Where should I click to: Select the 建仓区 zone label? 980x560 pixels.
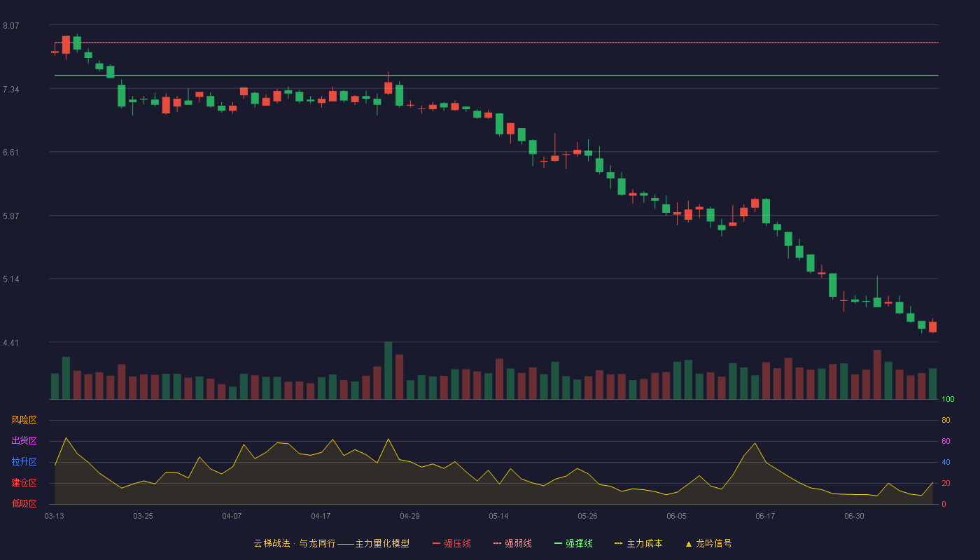[x=24, y=483]
